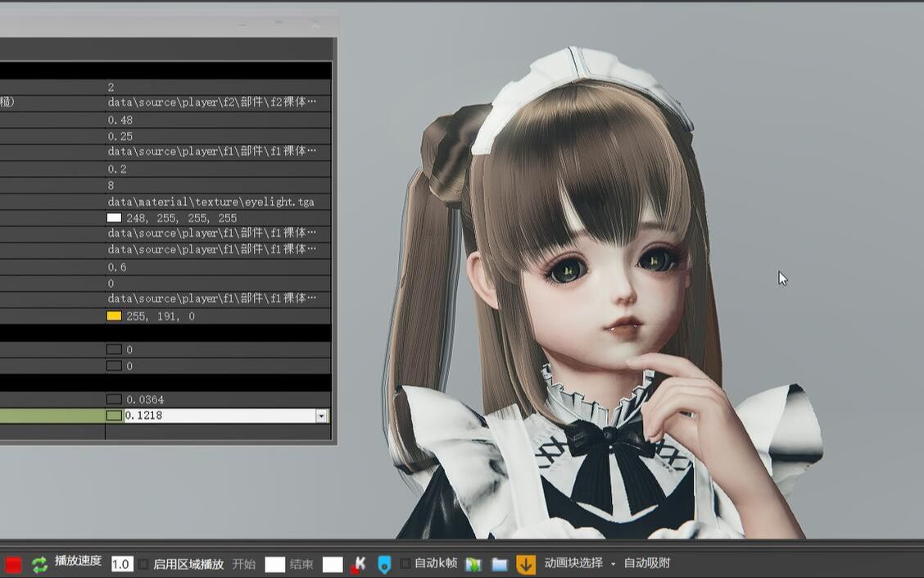Image resolution: width=924 pixels, height=578 pixels.
Task: Click the orange download arrow icon
Action: tap(525, 564)
